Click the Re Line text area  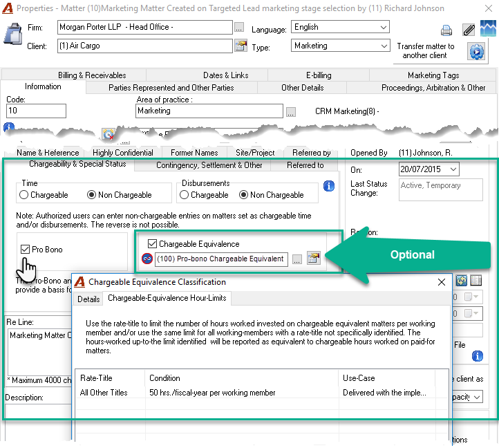tap(41, 352)
